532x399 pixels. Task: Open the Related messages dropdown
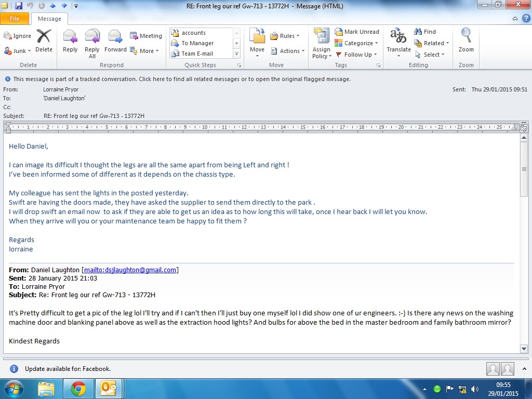coord(432,43)
